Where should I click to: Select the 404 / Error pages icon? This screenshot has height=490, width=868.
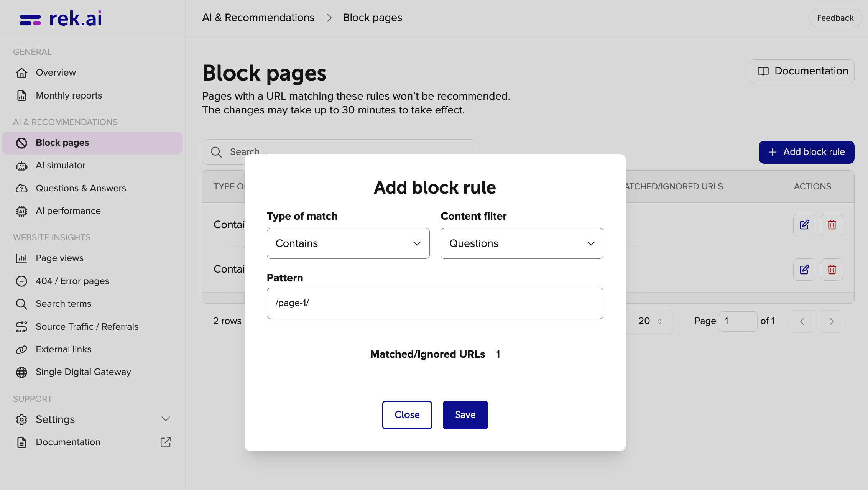point(21,281)
